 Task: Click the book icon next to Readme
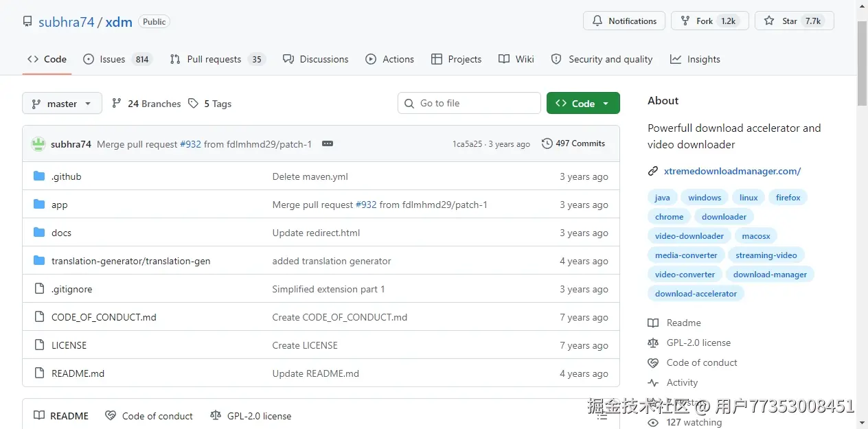653,323
